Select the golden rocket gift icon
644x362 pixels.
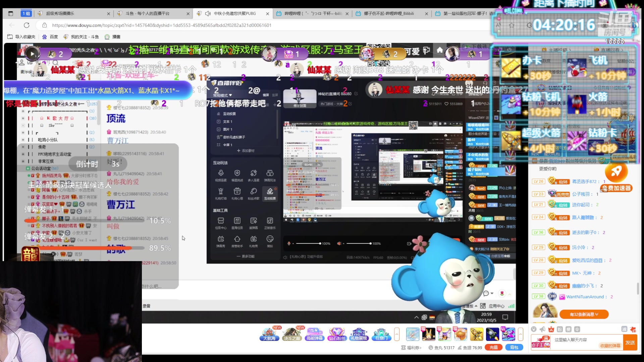(x=477, y=334)
